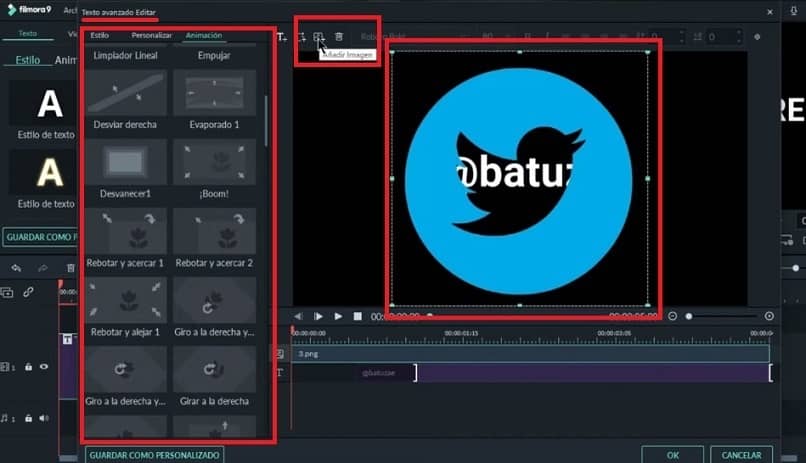Image resolution: width=806 pixels, height=463 pixels.
Task: Click GUARDAR COMO PERSONALIZADO button
Action: [154, 455]
